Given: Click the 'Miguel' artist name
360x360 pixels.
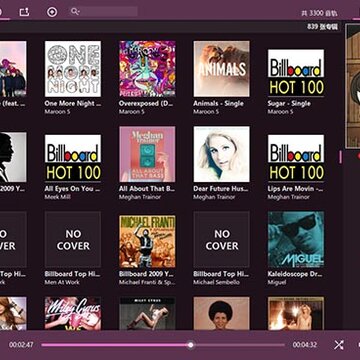Looking at the screenshot, I should (277, 282).
